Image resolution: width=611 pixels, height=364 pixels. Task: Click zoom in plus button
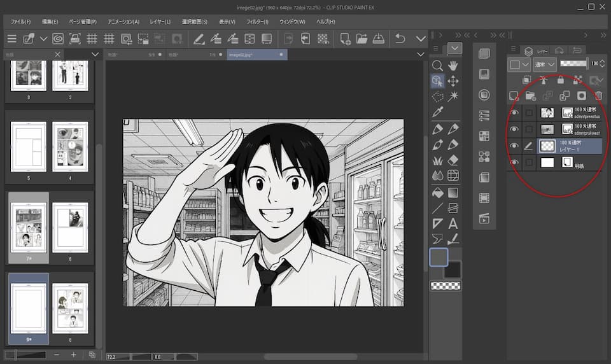click(x=74, y=354)
